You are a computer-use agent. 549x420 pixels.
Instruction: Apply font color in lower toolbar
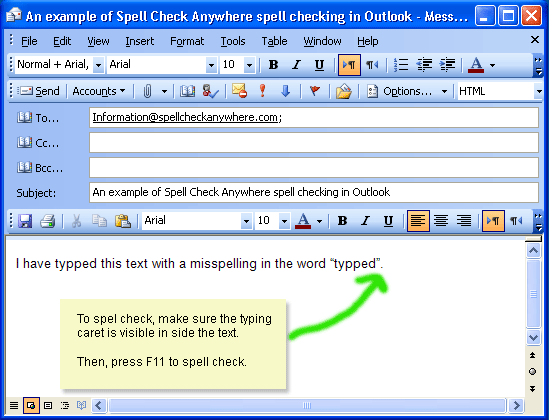303,221
